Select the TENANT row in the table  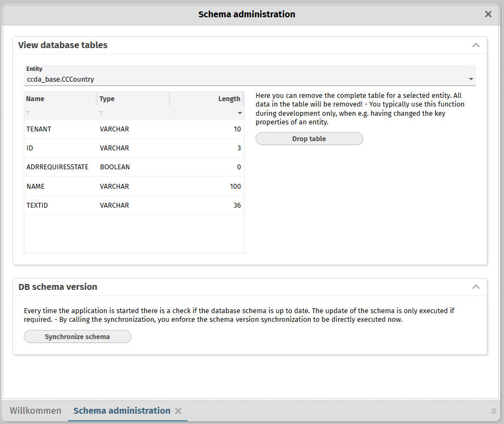click(x=134, y=129)
